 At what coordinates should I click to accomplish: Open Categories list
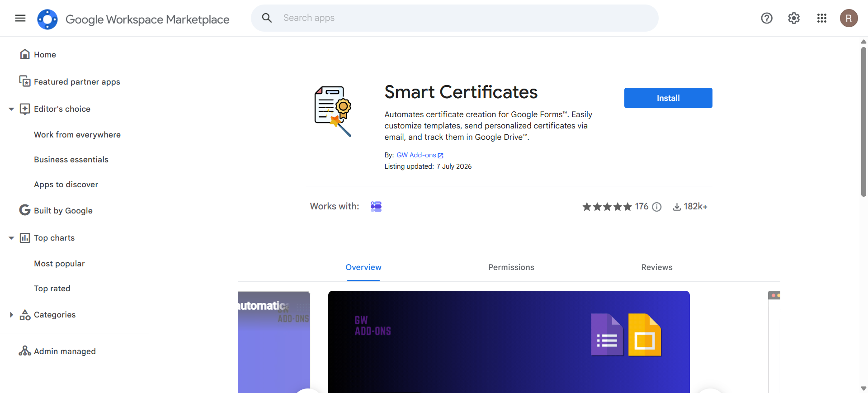click(x=55, y=315)
